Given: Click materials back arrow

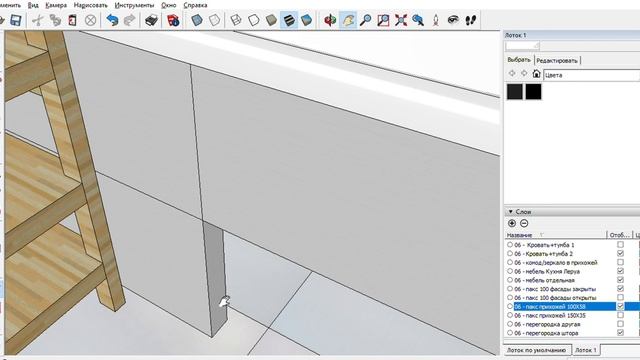Looking at the screenshot, I should [x=512, y=74].
